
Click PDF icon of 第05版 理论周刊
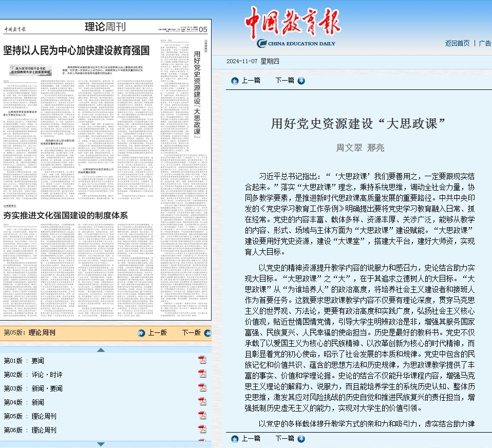[x=202, y=416]
